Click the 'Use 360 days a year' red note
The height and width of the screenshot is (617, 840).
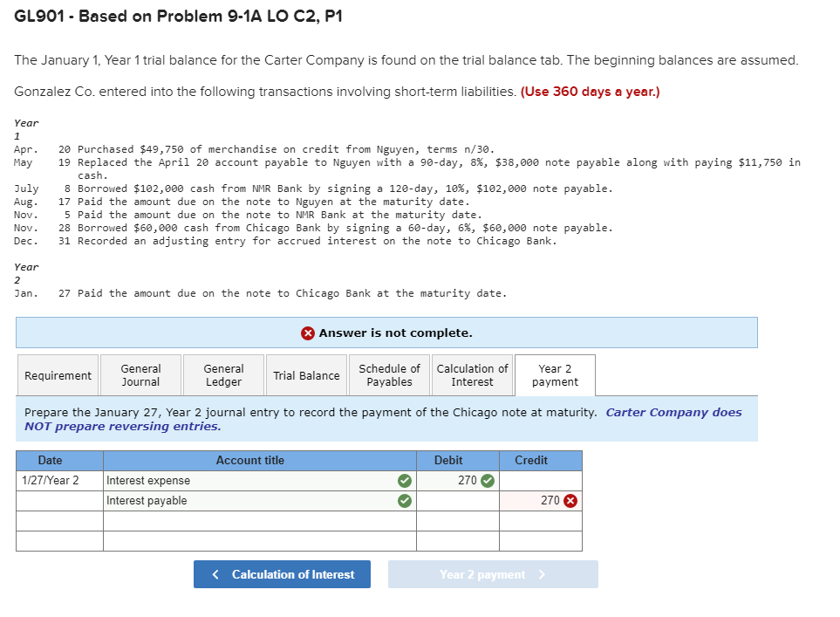590,92
